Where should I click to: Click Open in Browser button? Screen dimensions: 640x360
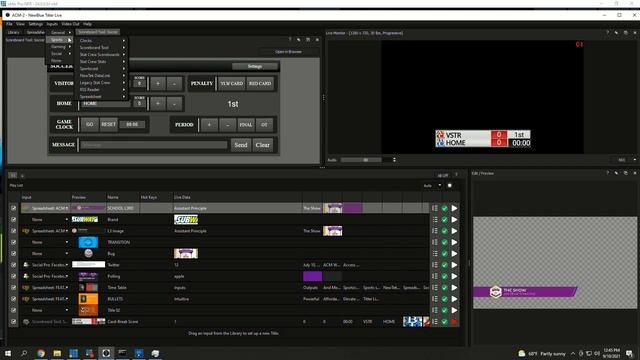(288, 52)
